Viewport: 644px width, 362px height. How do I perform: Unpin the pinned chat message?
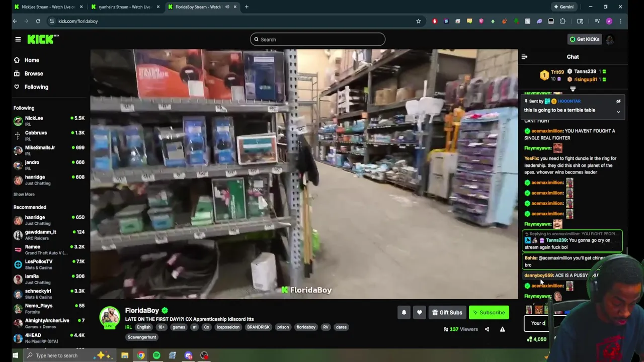point(618,101)
